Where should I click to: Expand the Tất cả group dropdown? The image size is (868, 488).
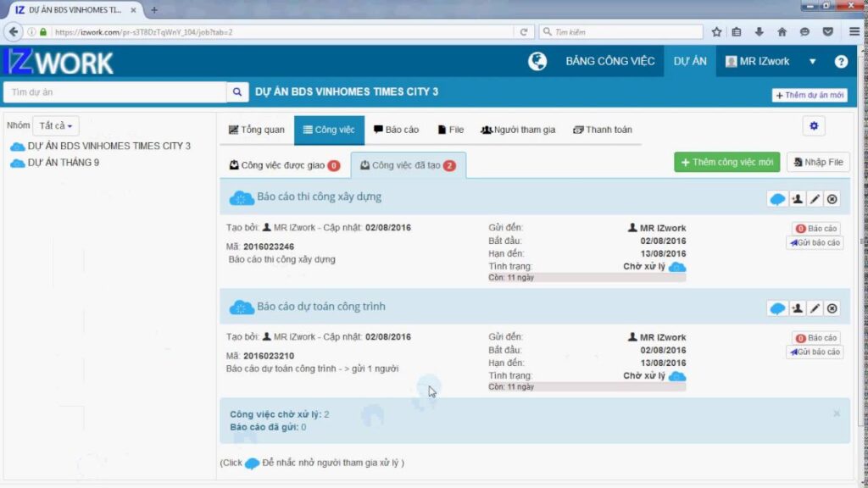[x=56, y=126]
